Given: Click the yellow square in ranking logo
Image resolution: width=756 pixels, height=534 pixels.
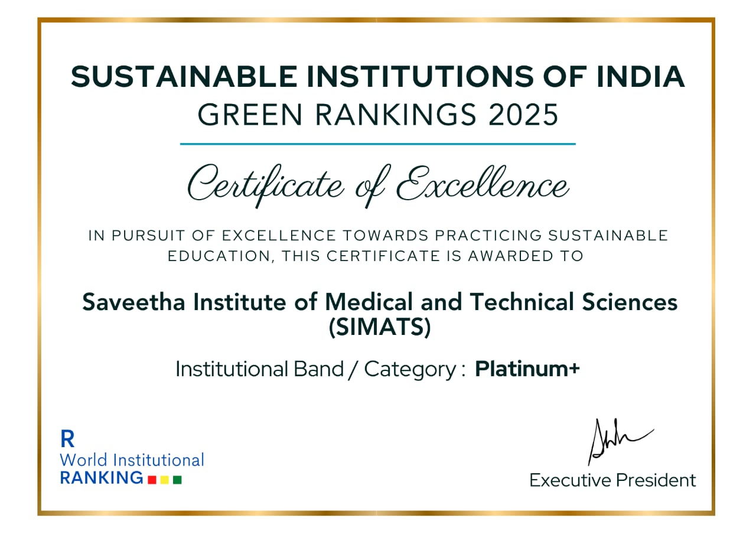Looking at the screenshot, I should [165, 479].
